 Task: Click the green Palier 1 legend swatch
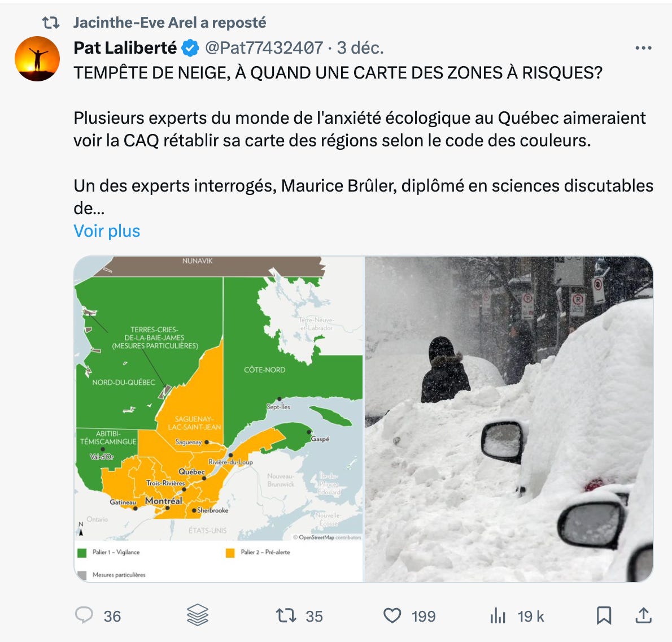click(x=82, y=553)
